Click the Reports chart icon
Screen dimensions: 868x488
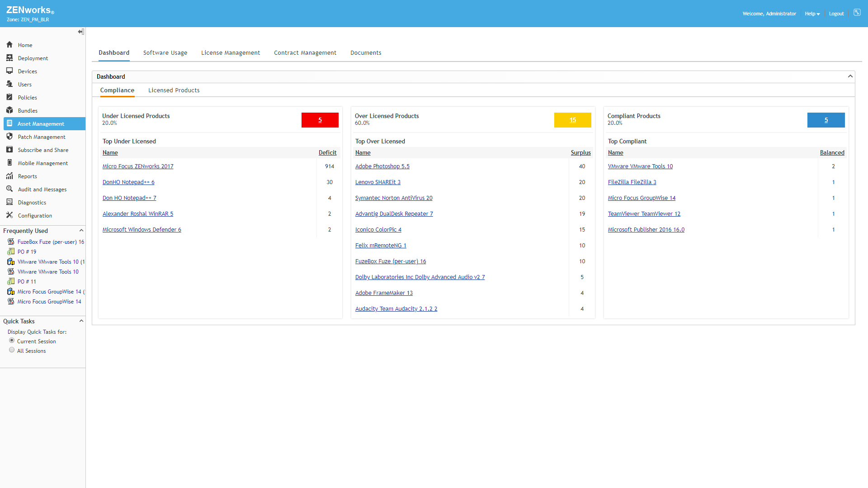(9, 176)
